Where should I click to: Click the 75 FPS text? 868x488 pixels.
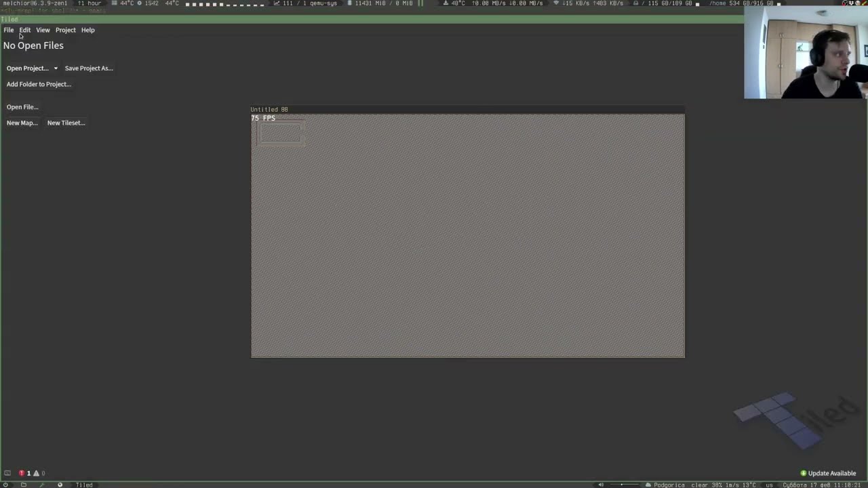click(x=263, y=118)
